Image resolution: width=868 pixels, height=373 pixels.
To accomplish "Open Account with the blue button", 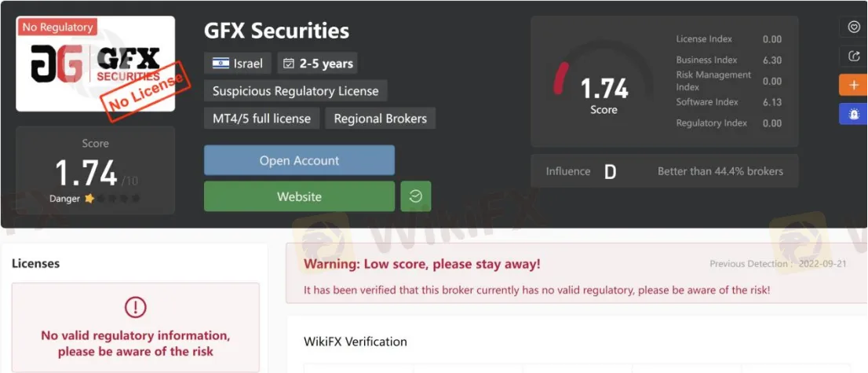I will pyautogui.click(x=299, y=160).
